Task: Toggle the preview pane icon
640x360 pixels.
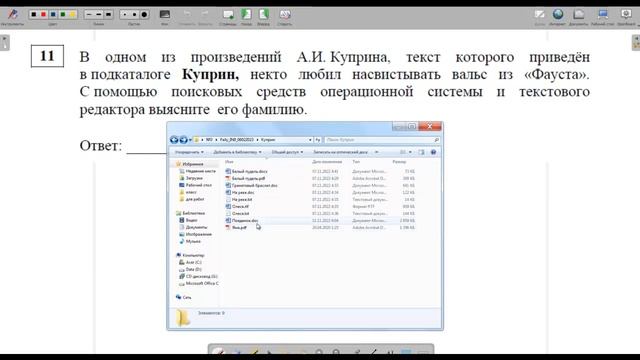Action: (x=421, y=152)
